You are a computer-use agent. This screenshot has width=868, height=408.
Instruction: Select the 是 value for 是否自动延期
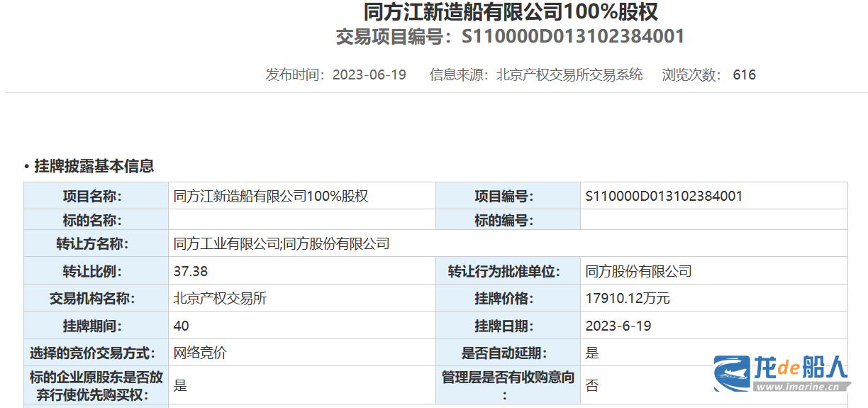592,353
